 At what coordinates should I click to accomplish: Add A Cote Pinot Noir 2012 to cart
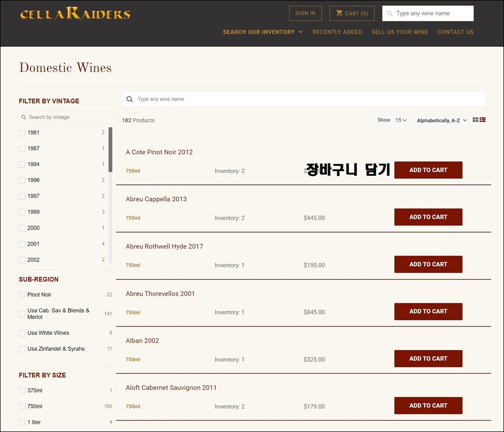pos(428,170)
